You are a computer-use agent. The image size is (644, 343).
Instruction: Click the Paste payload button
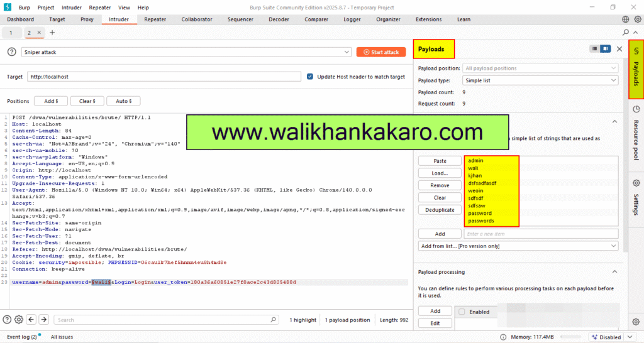click(440, 161)
